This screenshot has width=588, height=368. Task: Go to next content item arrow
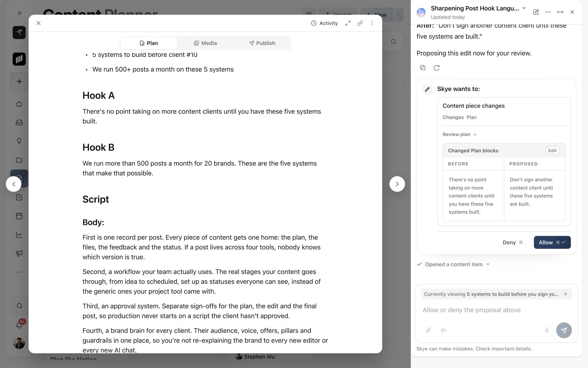tap(397, 184)
